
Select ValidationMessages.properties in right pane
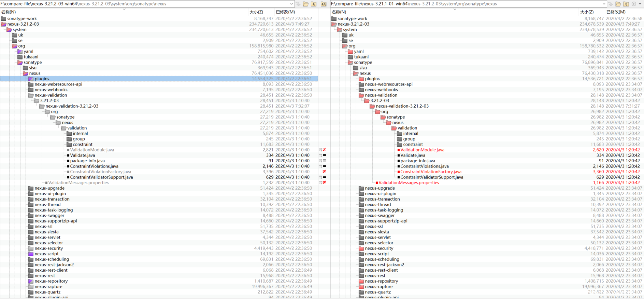[409, 182]
